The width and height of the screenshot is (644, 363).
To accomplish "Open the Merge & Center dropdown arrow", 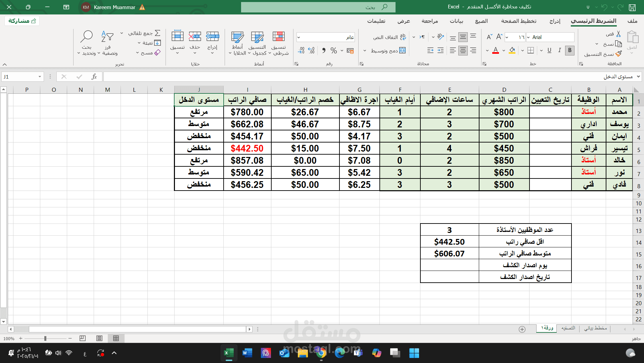I will coord(365,51).
